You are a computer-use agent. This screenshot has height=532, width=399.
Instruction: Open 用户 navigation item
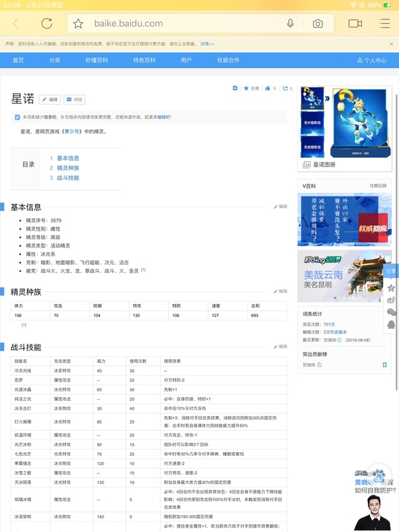click(x=186, y=60)
